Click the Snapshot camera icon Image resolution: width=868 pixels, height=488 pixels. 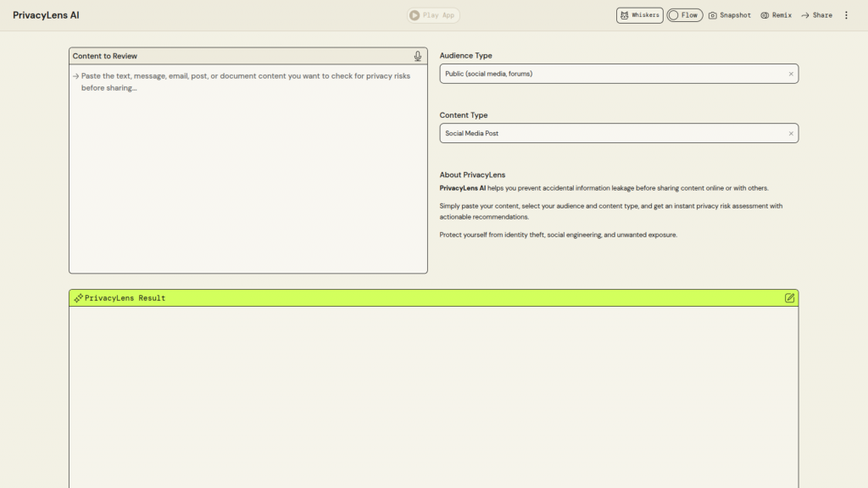click(713, 15)
